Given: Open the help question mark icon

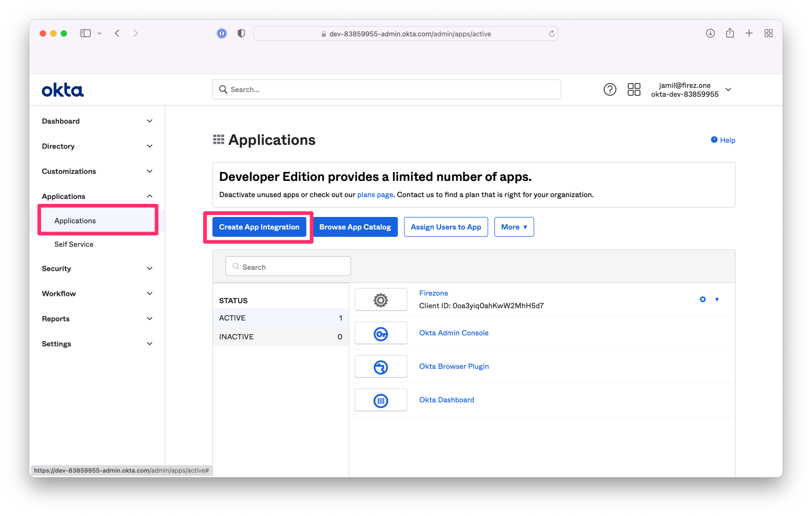Looking at the screenshot, I should 610,89.
